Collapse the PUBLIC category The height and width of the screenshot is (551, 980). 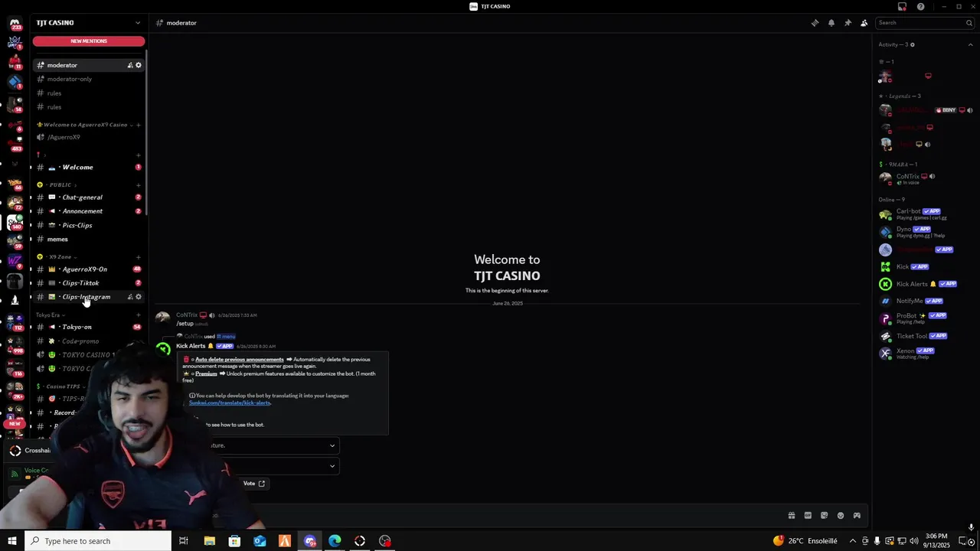[60, 184]
